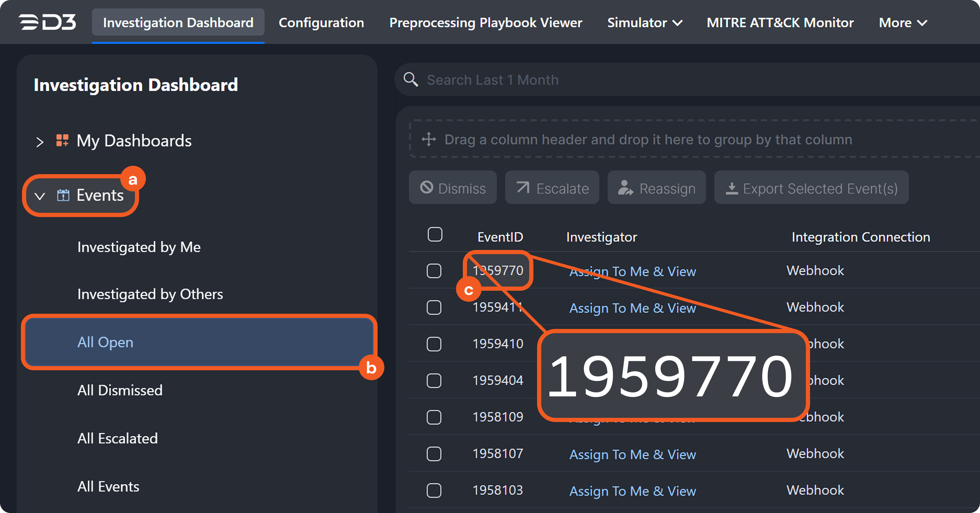The width and height of the screenshot is (980, 513).
Task: Toggle the select-all checkbox in header
Action: pyautogui.click(x=435, y=235)
